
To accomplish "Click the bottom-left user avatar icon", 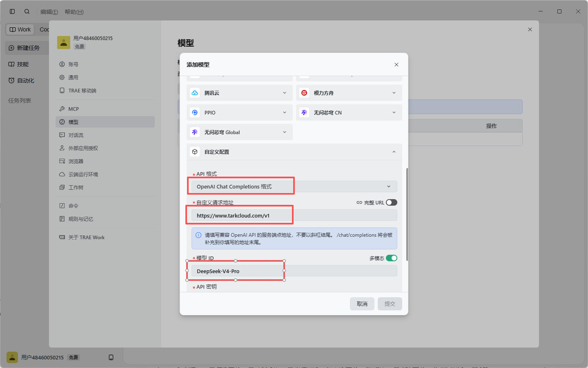I will tap(12, 357).
